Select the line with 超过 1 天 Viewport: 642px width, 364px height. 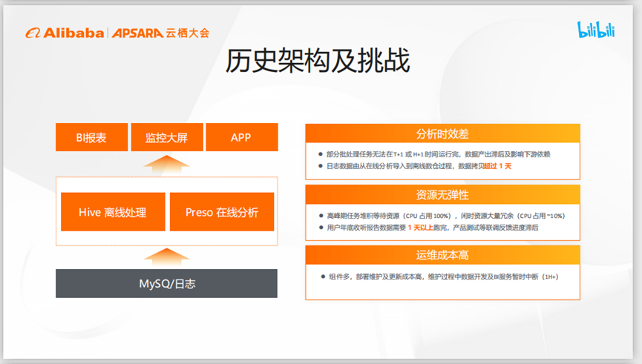(415, 166)
